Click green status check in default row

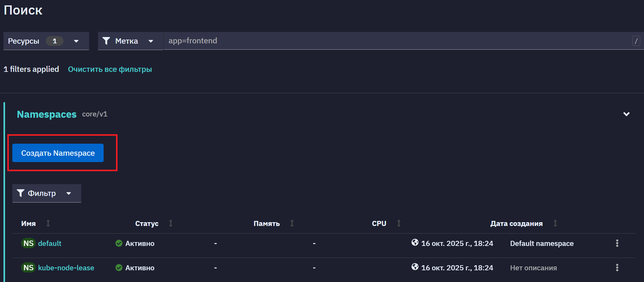pyautogui.click(x=119, y=243)
